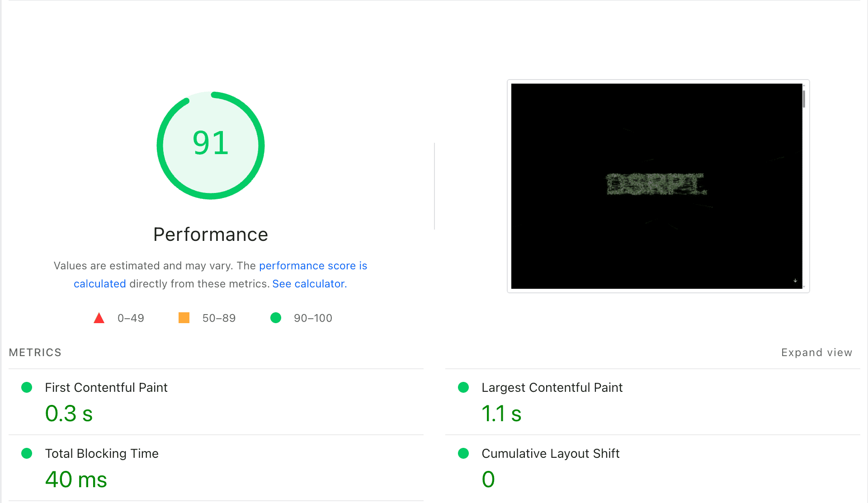
Task: Click the red triangle 0–49 legend icon
Action: coord(99,319)
